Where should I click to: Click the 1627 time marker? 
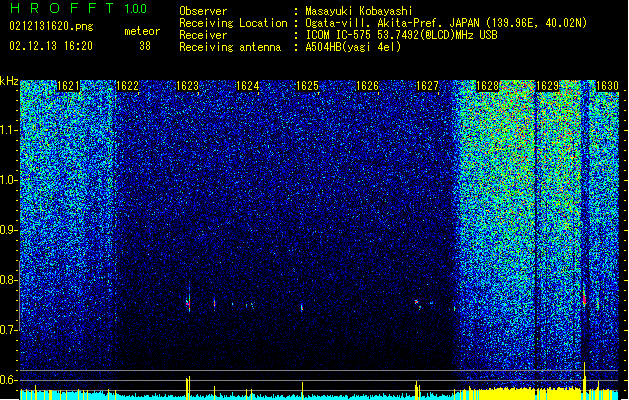(x=428, y=86)
